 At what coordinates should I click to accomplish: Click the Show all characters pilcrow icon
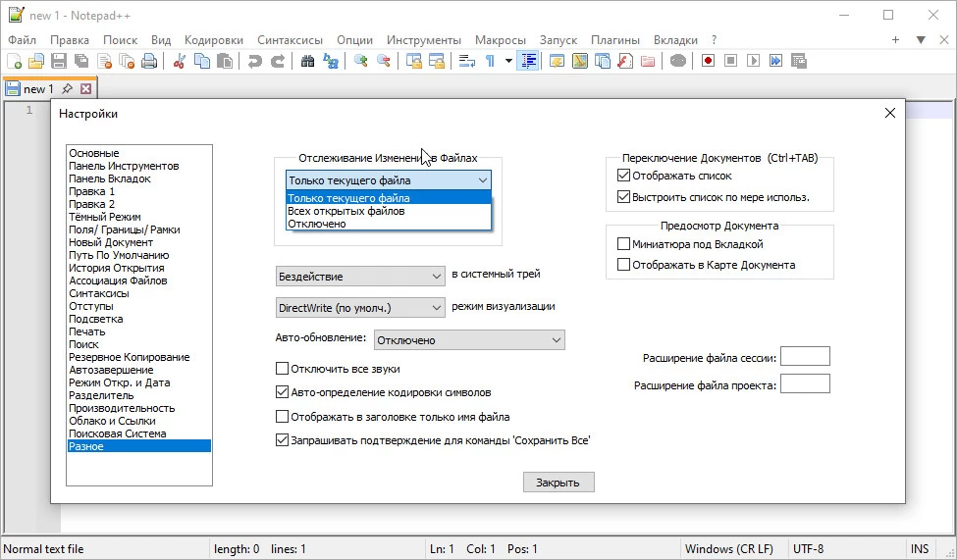490,61
